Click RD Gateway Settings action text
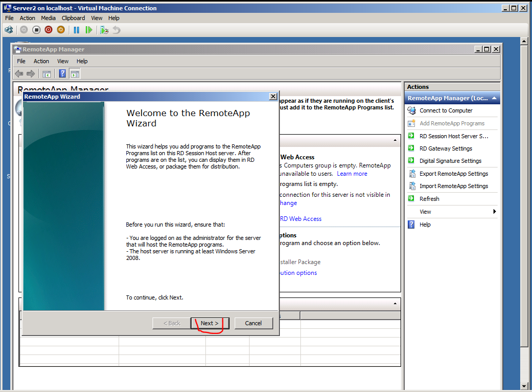 (446, 148)
